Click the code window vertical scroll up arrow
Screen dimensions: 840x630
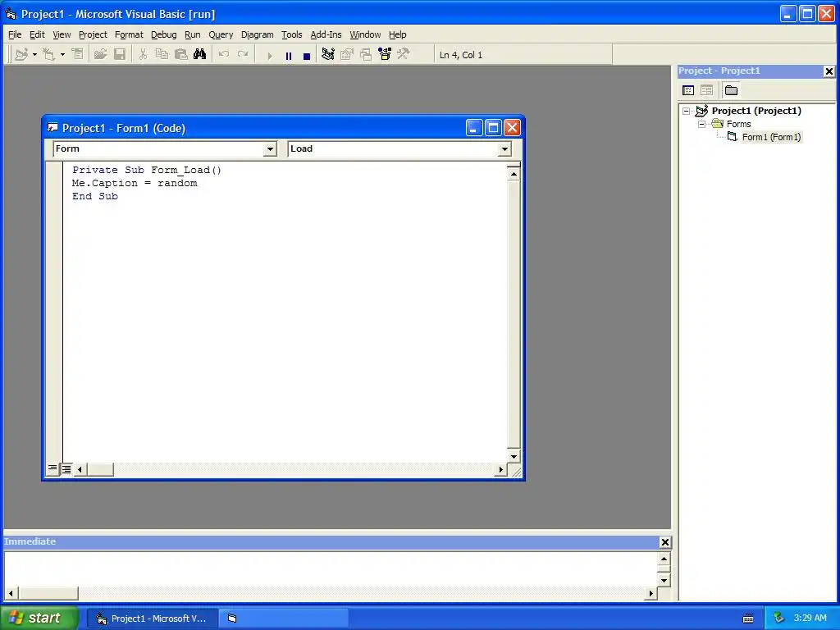514,174
